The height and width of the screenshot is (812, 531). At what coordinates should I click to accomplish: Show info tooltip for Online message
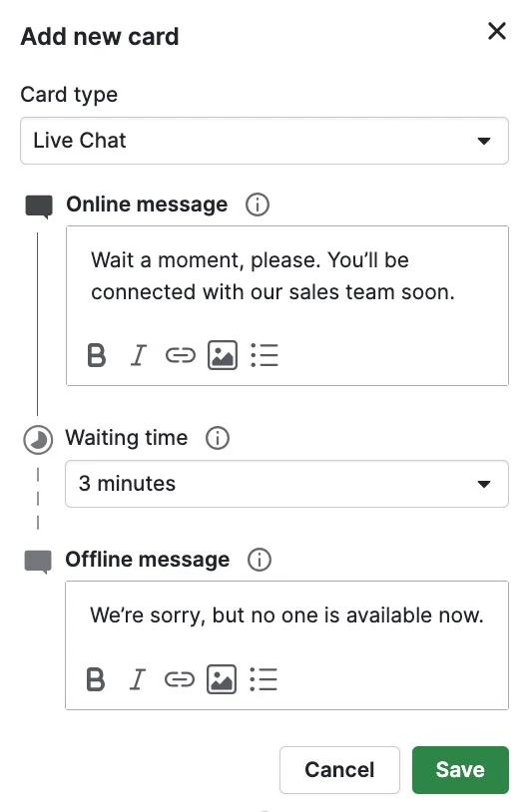click(x=258, y=204)
